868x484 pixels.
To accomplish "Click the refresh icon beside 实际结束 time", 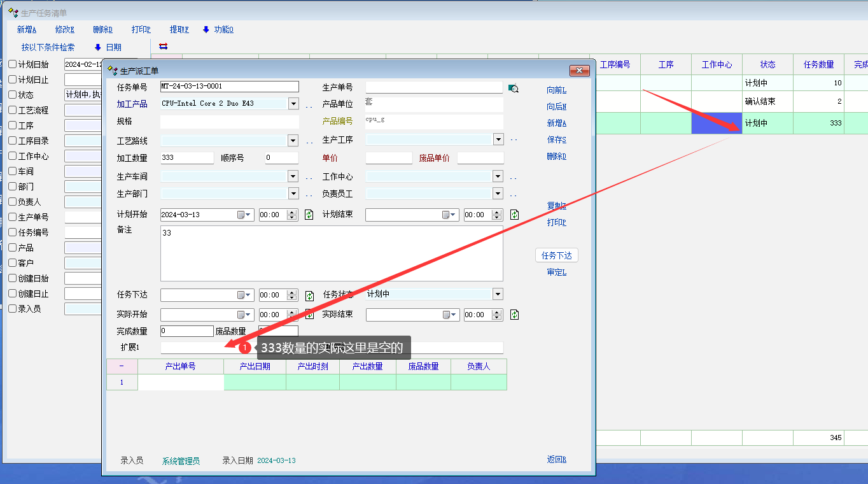I will [x=514, y=315].
